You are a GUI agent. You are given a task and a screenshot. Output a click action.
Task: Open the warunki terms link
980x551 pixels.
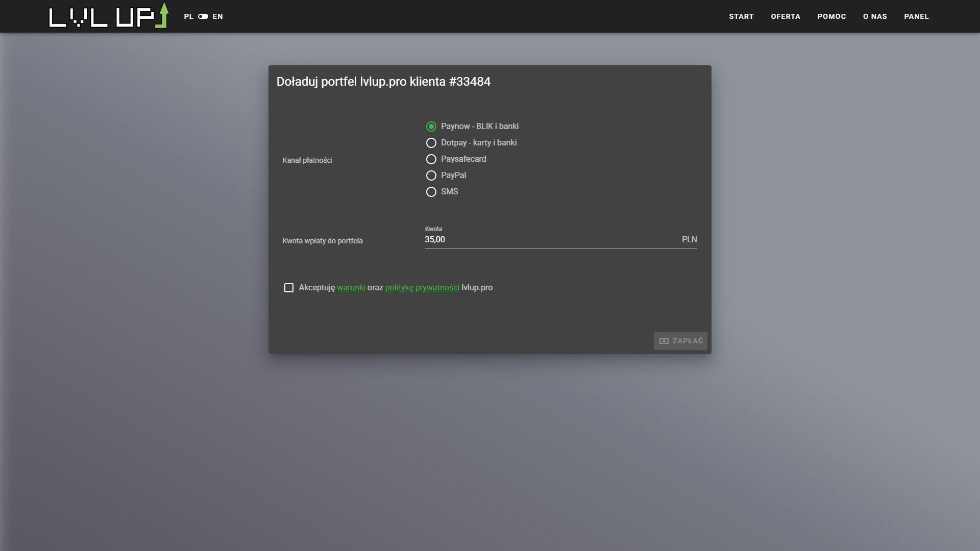point(351,288)
